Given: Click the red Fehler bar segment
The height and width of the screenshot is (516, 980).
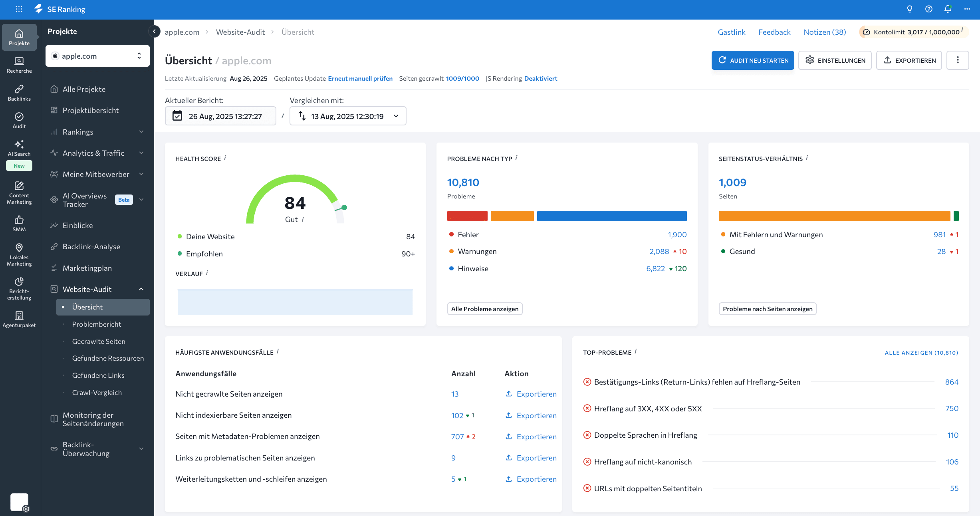Looking at the screenshot, I should tap(467, 216).
